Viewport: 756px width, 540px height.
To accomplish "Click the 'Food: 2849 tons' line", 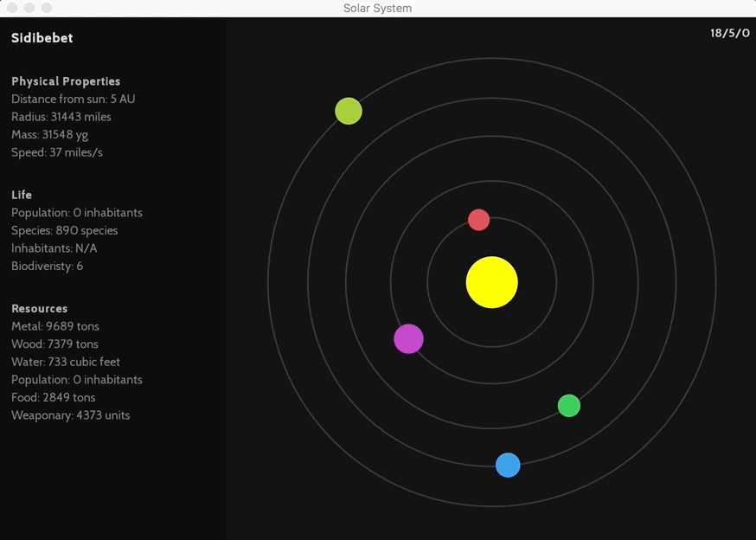I will pos(53,397).
